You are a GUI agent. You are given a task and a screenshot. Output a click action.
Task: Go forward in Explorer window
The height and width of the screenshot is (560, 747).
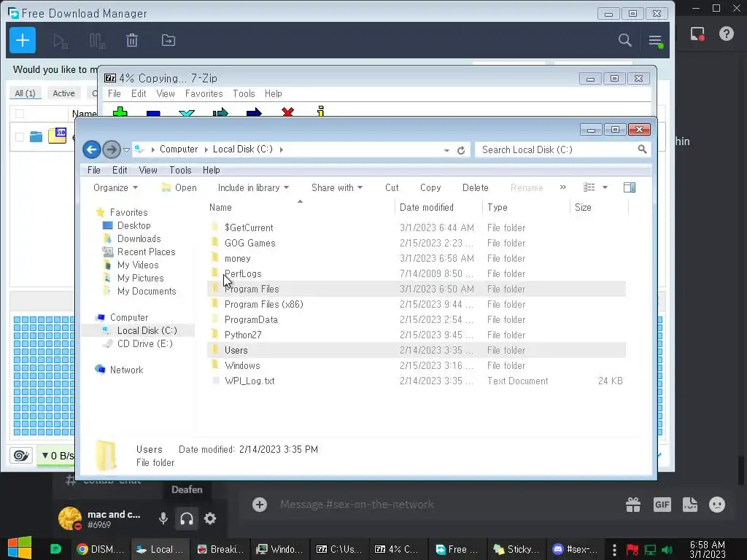(112, 149)
